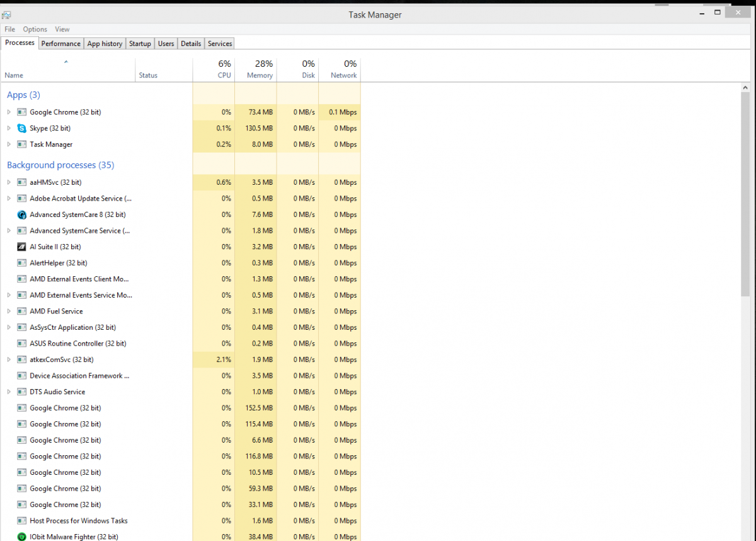756x541 pixels.
Task: Expand the Task Manager app row
Action: tap(9, 144)
